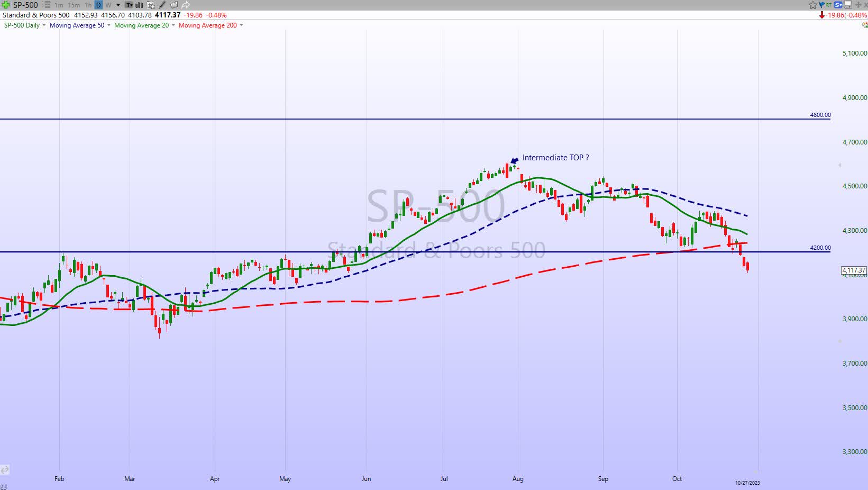
Task: Click the green plus icon to add symbol
Action: (5, 5)
